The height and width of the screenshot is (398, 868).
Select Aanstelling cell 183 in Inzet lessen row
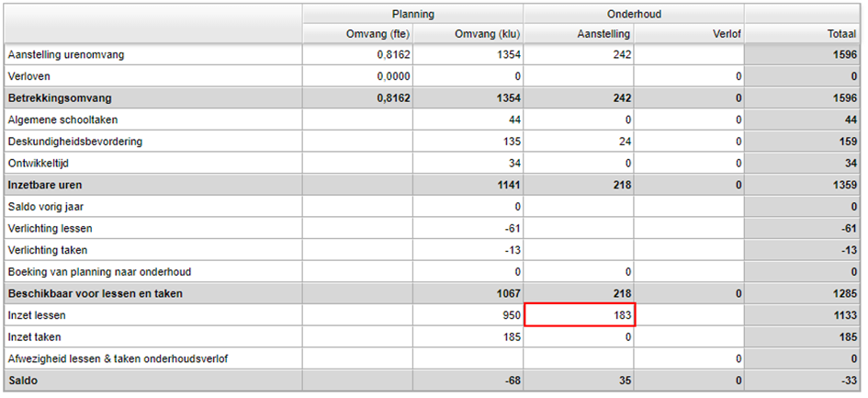tap(580, 315)
